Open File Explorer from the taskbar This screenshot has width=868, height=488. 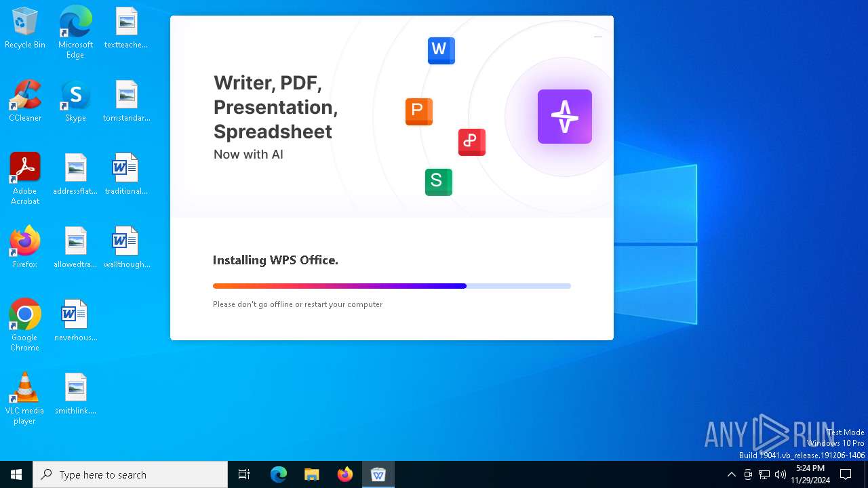pyautogui.click(x=311, y=474)
